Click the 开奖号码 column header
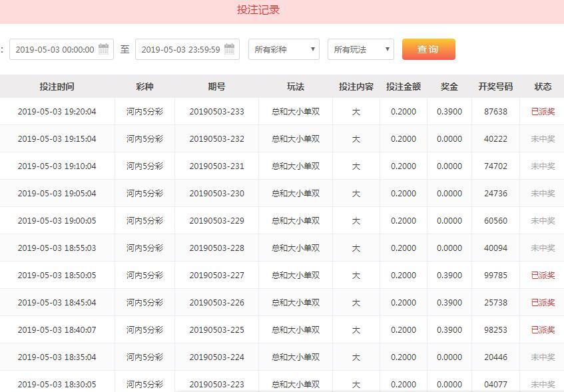 click(495, 87)
